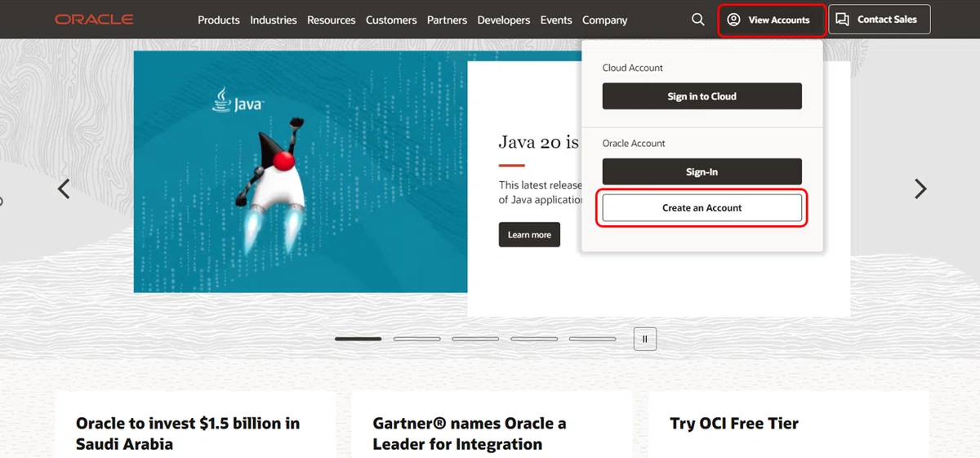Screen dimensions: 980x458
Task: Click Sign in to Cloud
Action: (x=702, y=96)
